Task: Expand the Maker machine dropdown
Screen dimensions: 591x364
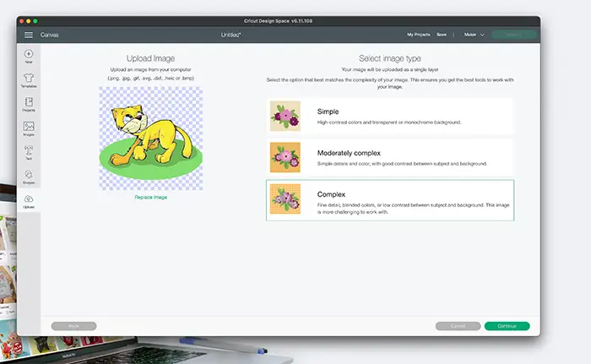Action: (474, 35)
